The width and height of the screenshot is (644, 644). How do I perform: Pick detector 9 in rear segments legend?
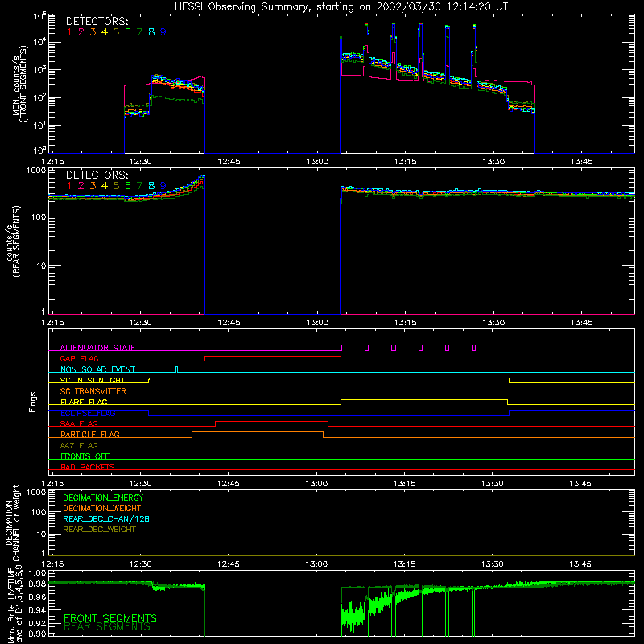point(163,186)
